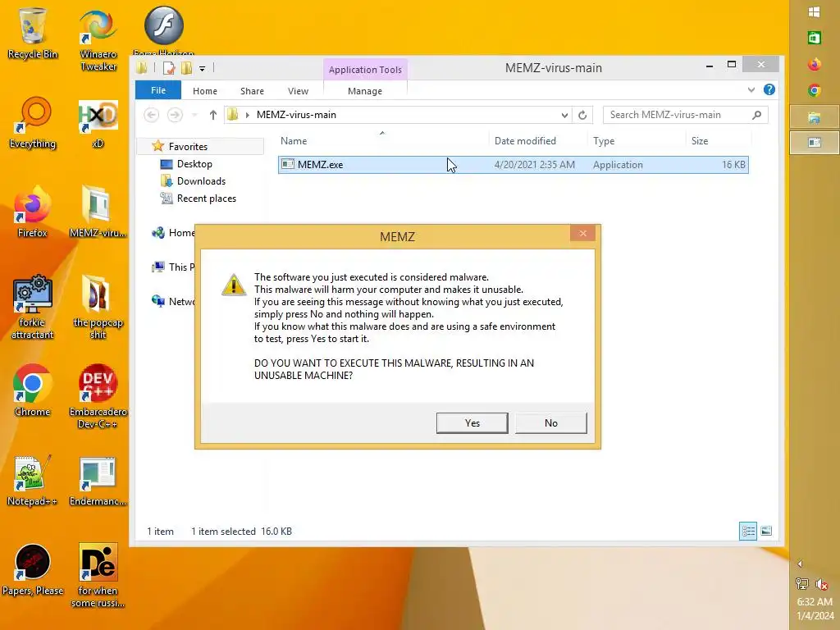This screenshot has height=630, width=840.
Task: Close the MEMZ warning dialog
Action: click(583, 233)
